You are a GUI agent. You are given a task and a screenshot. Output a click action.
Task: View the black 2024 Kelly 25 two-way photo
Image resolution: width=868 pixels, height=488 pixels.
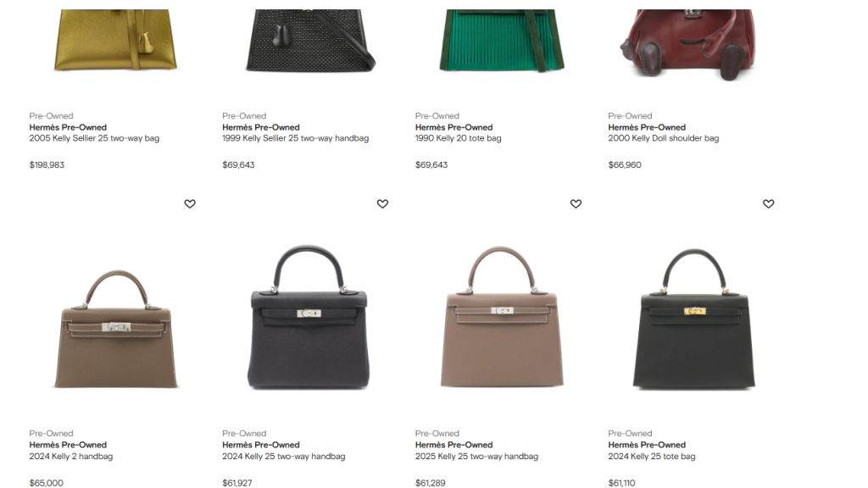pos(309,317)
